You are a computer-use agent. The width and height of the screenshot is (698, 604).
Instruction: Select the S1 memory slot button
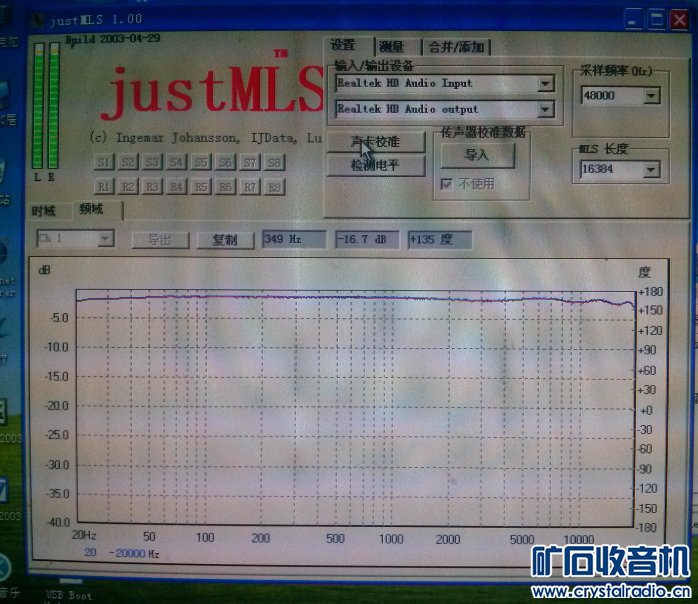click(104, 162)
